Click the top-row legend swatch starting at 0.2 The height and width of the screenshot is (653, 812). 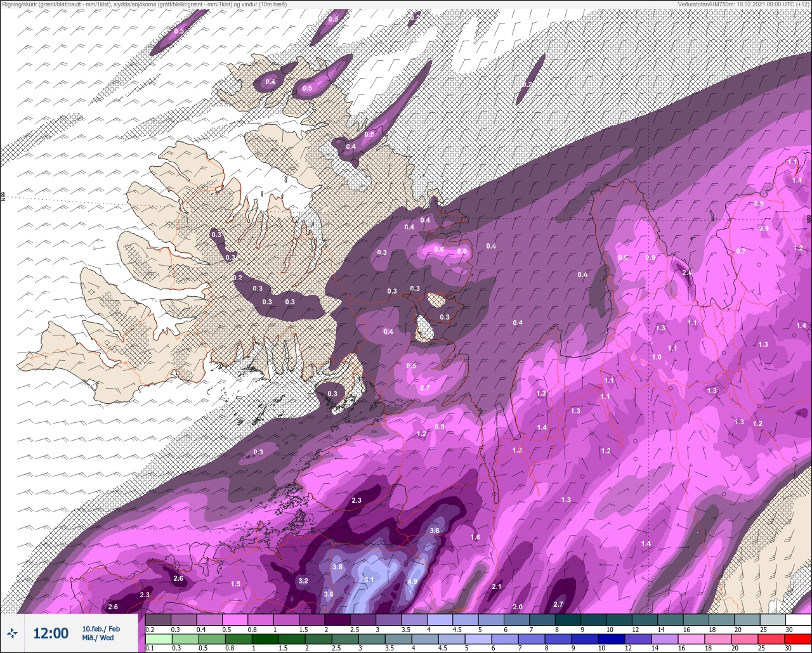(x=158, y=619)
